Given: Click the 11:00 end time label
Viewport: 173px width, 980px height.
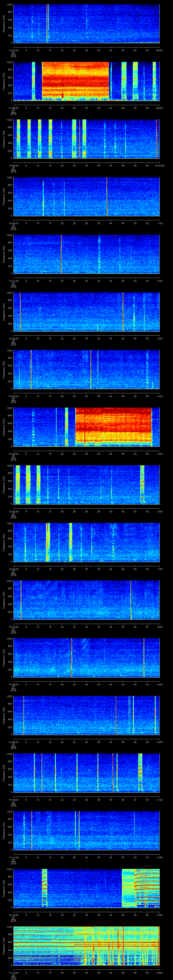Looking at the screenshot, I should pos(160,800).
